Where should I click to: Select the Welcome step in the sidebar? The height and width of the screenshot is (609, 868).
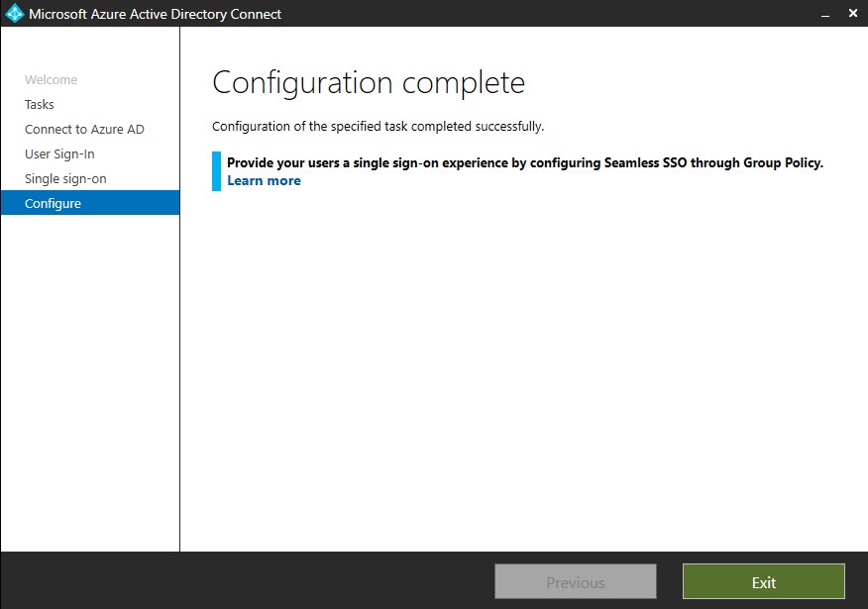click(x=51, y=80)
